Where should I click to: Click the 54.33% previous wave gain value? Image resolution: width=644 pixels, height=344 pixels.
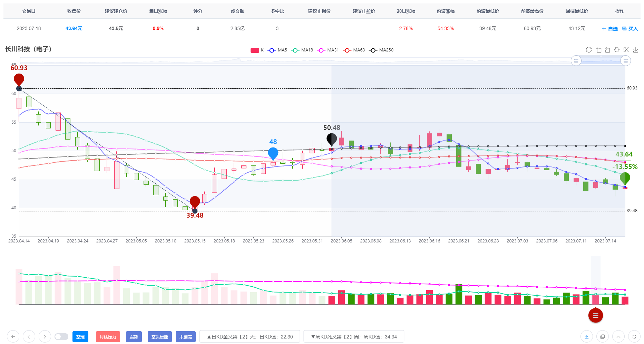point(446,28)
